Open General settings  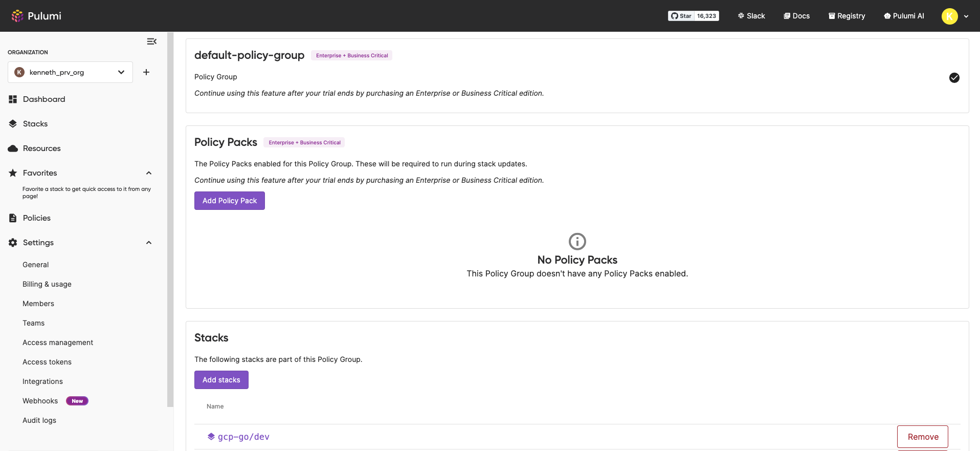[x=36, y=265]
